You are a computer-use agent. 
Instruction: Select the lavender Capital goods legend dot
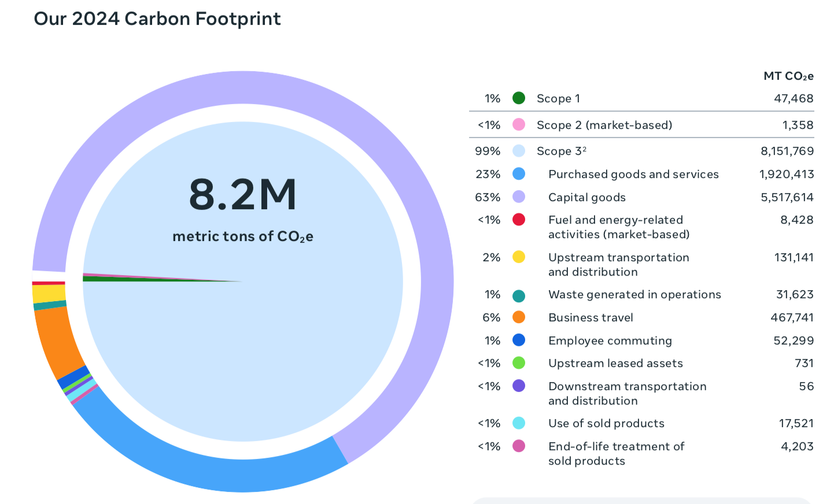tap(519, 197)
